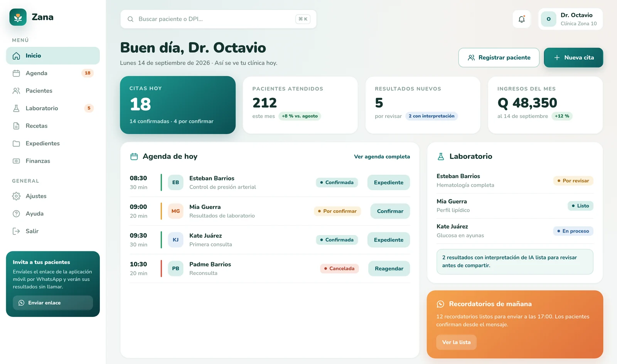The image size is (617, 364).
Task: Open the Citas hoy card
Action: click(178, 105)
